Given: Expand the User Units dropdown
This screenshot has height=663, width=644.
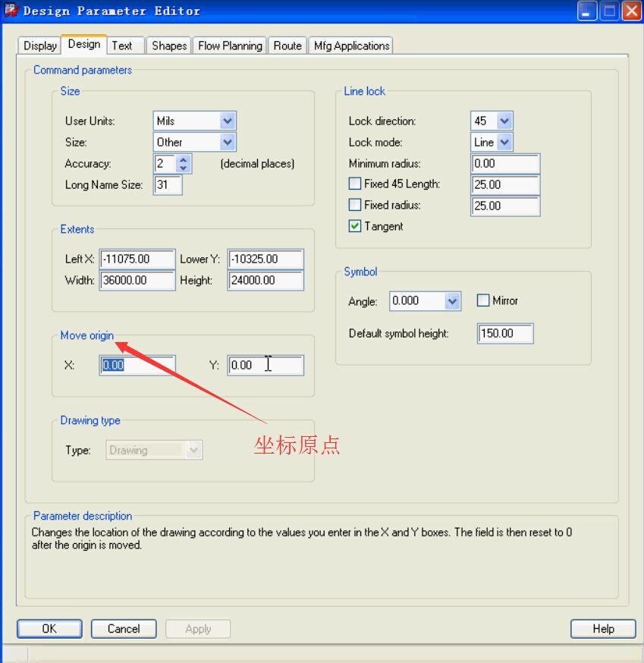Looking at the screenshot, I should pos(228,121).
